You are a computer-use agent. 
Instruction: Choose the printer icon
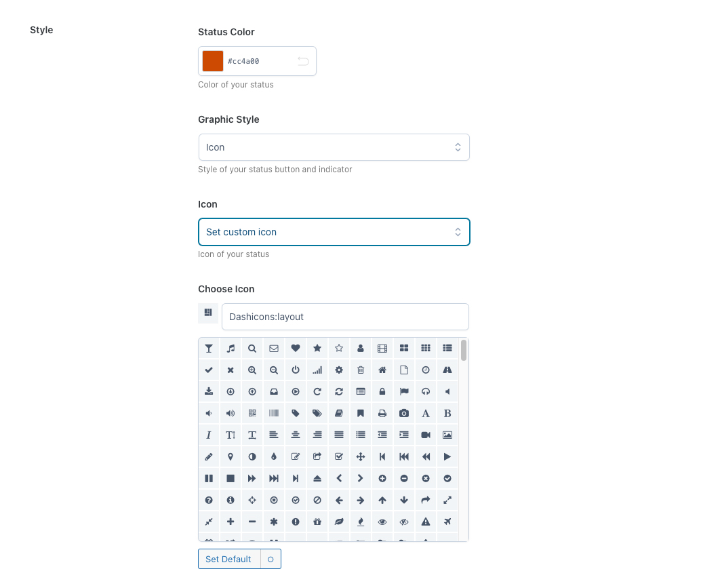tap(382, 414)
